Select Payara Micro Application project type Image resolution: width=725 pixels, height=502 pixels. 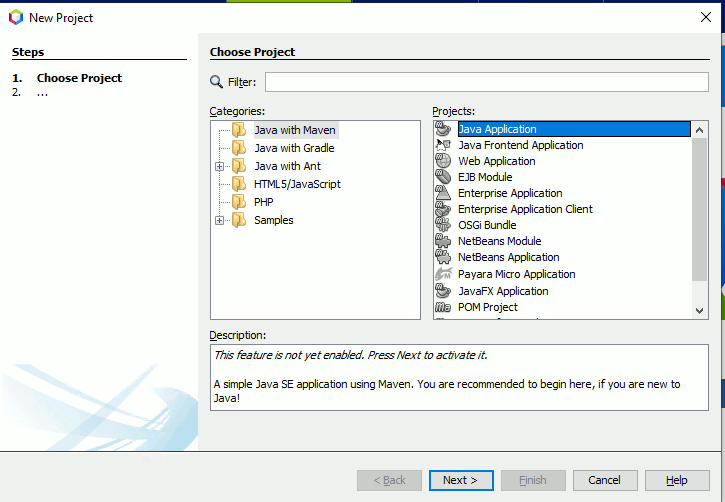coord(516,274)
